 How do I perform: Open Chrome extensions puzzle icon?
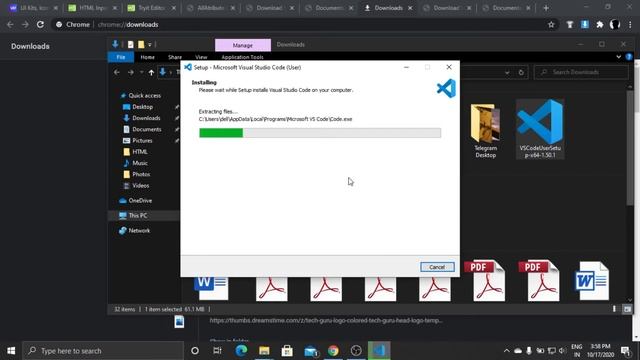[600, 24]
